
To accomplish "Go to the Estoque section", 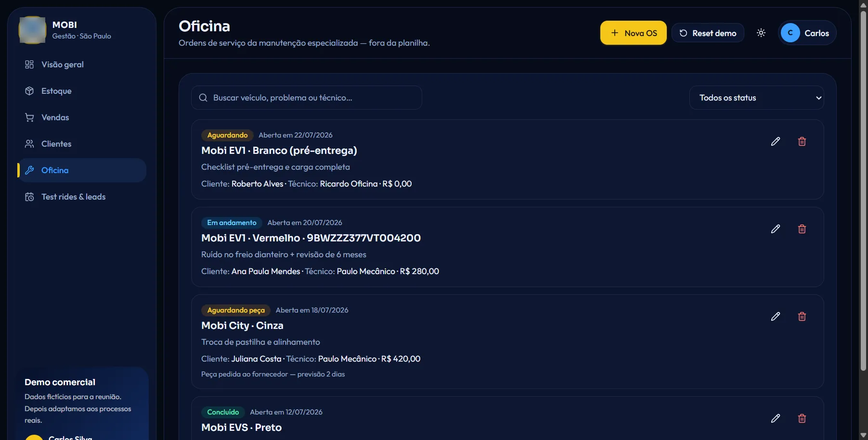I will pos(82,91).
